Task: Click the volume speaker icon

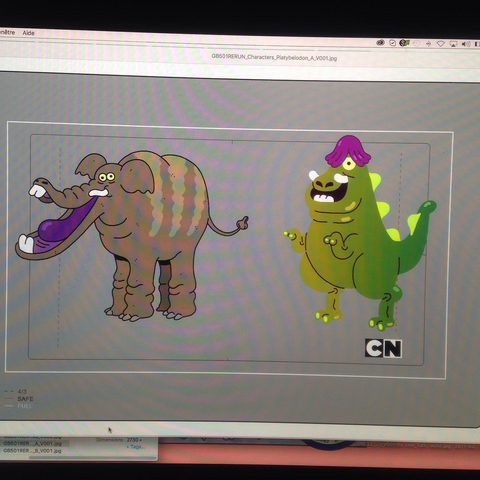Action: point(466,44)
